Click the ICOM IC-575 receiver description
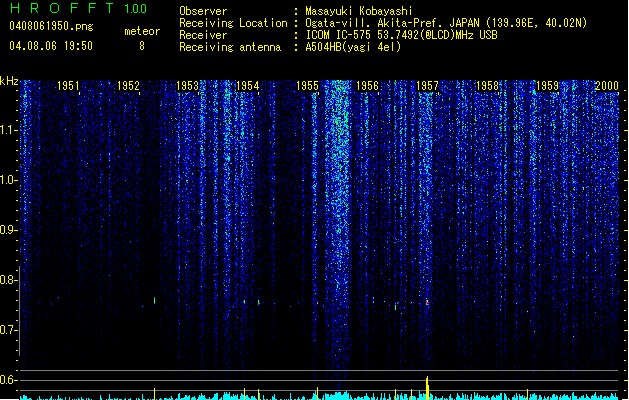Image resolution: width=629 pixels, height=400 pixels. (402, 35)
